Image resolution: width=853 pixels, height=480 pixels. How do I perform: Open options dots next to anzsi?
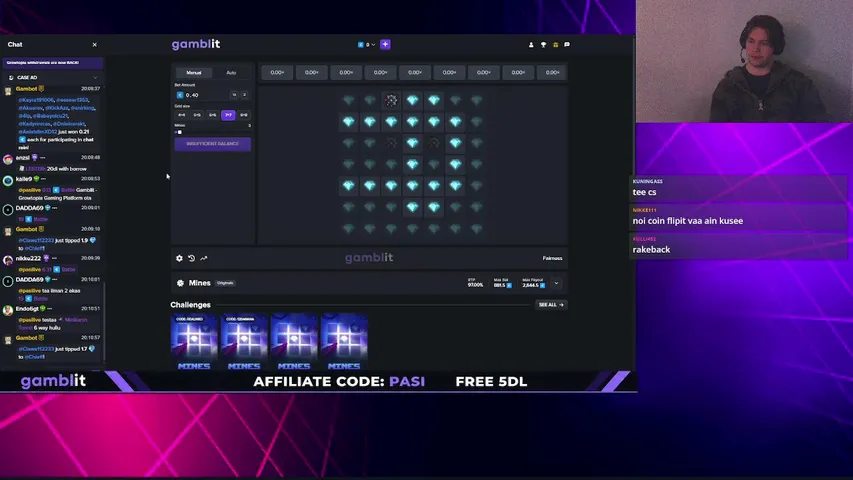coord(42,158)
